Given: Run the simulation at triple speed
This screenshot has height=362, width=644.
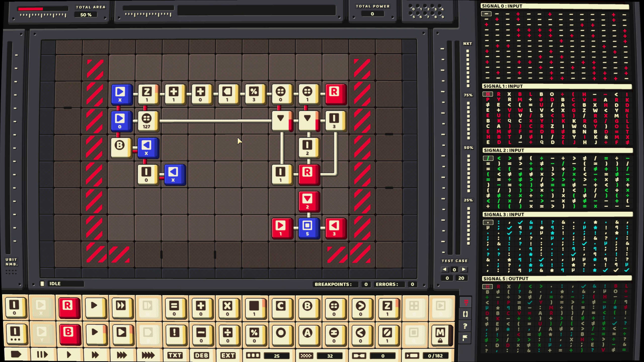Looking at the screenshot, I should point(122,355).
